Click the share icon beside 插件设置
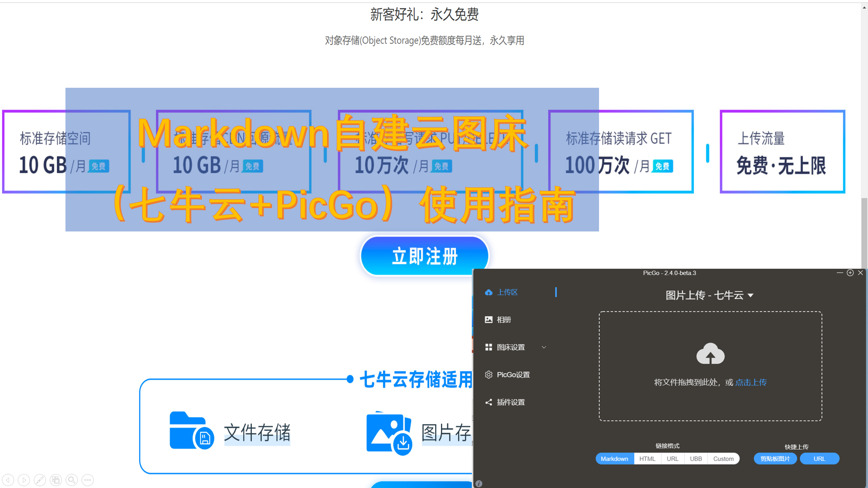The width and height of the screenshot is (868, 488). click(x=488, y=402)
